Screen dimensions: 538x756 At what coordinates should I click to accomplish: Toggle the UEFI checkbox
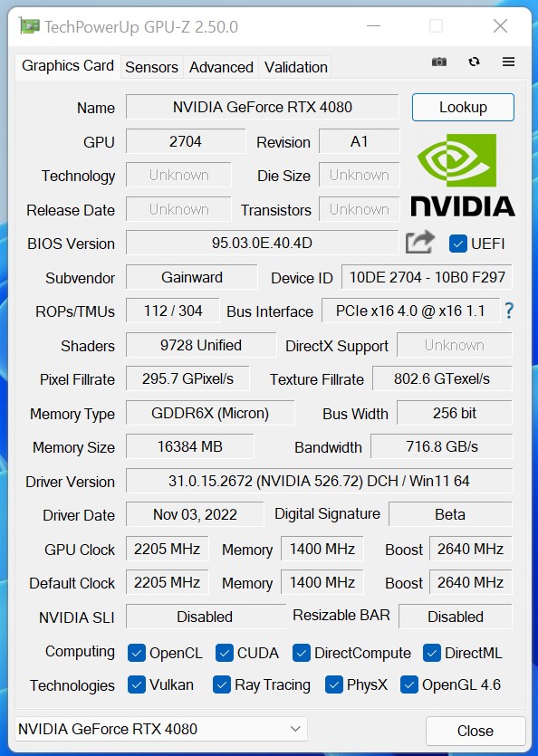click(x=457, y=244)
